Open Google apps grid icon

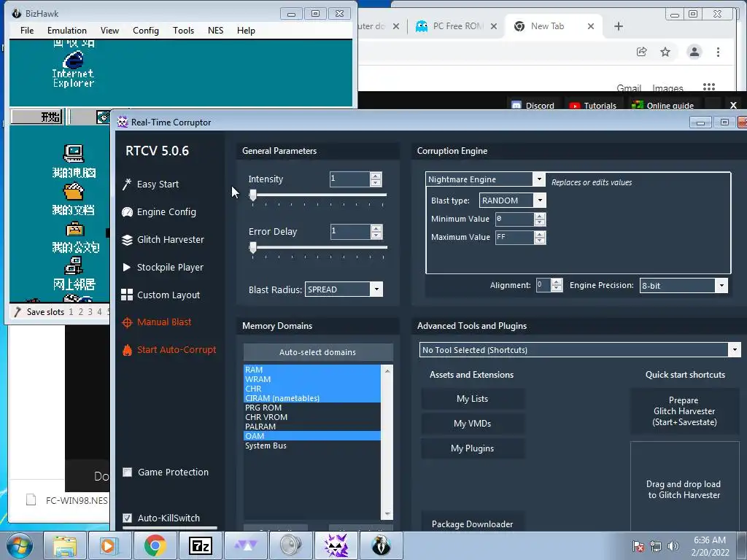709,87
